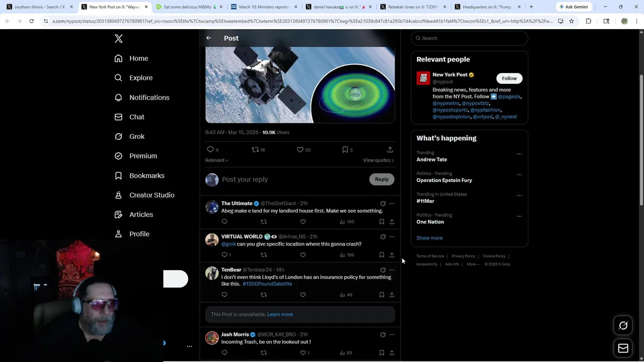Screen dimensions: 644x362
Task: Click the Post your reply field
Action: 293,179
